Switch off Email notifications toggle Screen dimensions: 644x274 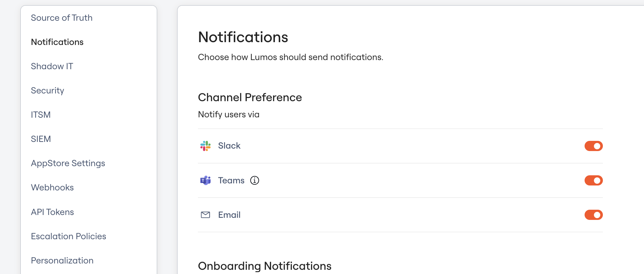[x=593, y=215]
